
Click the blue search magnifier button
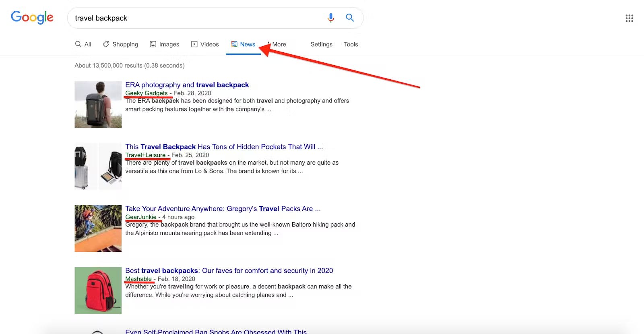(350, 18)
